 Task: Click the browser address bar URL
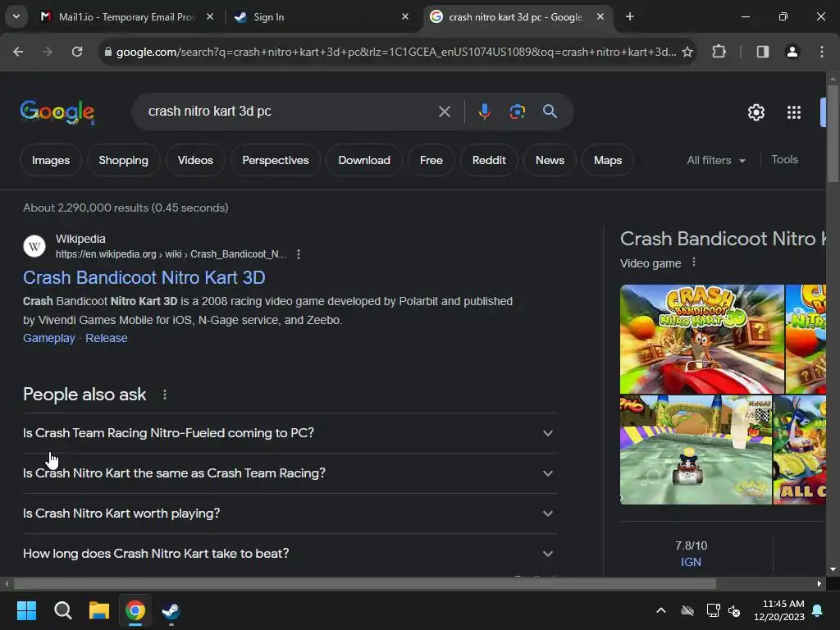[x=396, y=52]
